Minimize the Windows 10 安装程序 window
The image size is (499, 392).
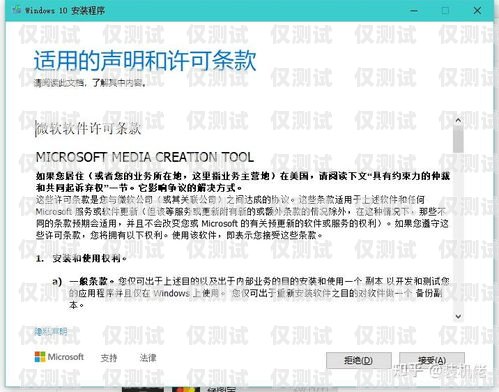click(x=414, y=11)
